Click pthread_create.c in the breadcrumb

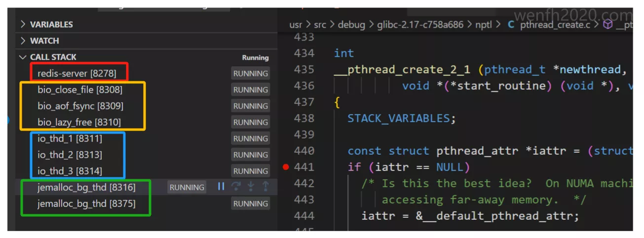click(555, 24)
